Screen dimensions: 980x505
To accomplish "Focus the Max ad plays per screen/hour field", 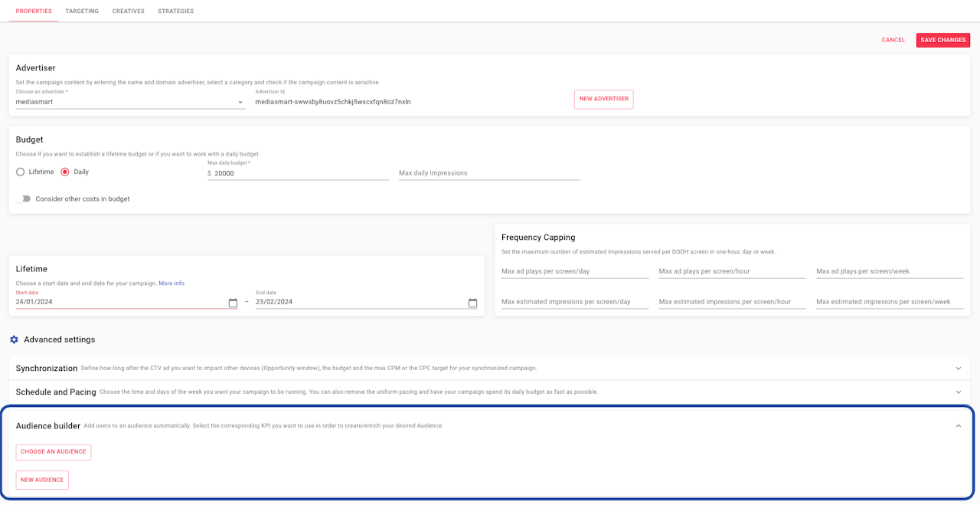I will (732, 271).
